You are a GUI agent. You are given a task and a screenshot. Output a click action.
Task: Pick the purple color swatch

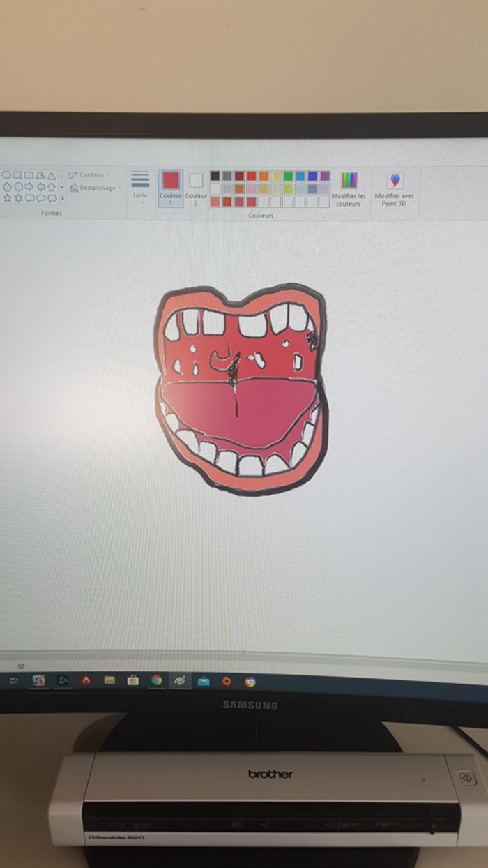point(325,176)
